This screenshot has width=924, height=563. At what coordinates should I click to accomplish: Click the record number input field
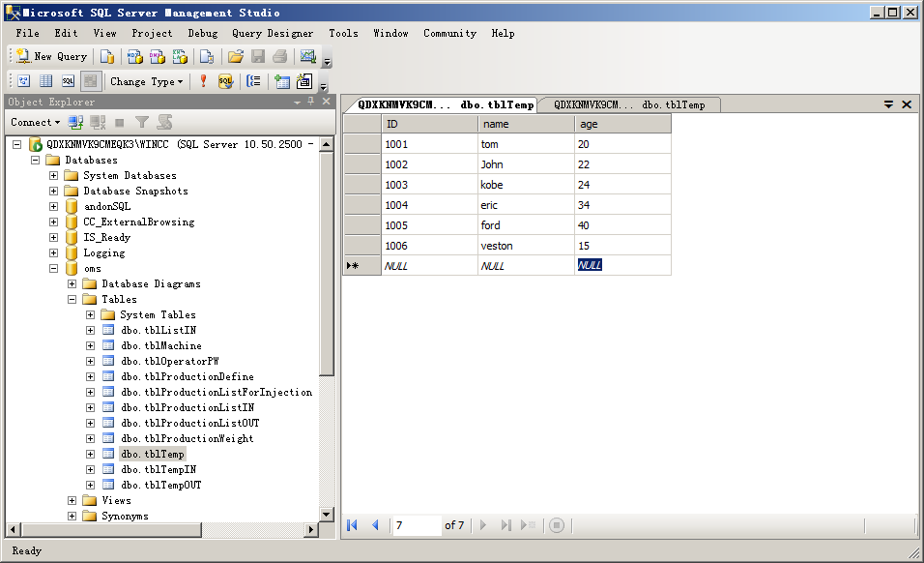click(x=418, y=524)
